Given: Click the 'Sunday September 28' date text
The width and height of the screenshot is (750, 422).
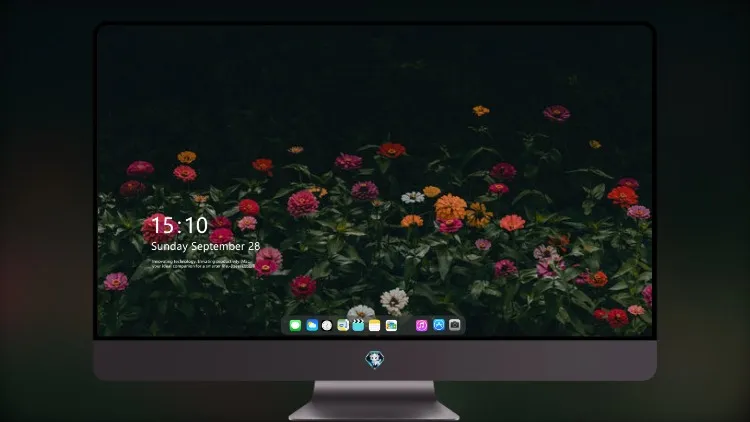Looking at the screenshot, I should [x=206, y=246].
